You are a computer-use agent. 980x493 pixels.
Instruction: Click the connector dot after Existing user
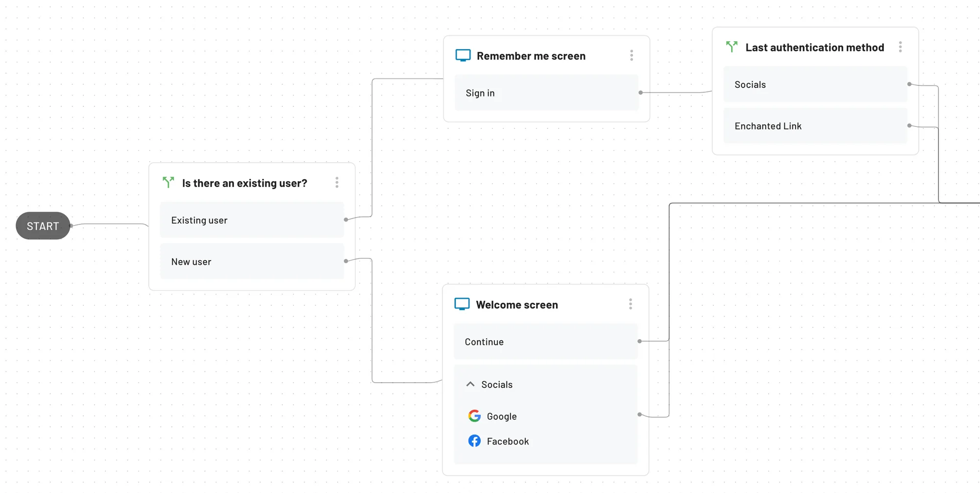[346, 220]
